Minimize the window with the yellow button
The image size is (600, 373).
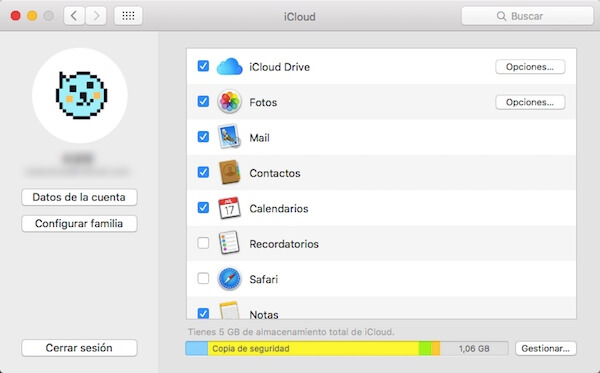point(32,16)
